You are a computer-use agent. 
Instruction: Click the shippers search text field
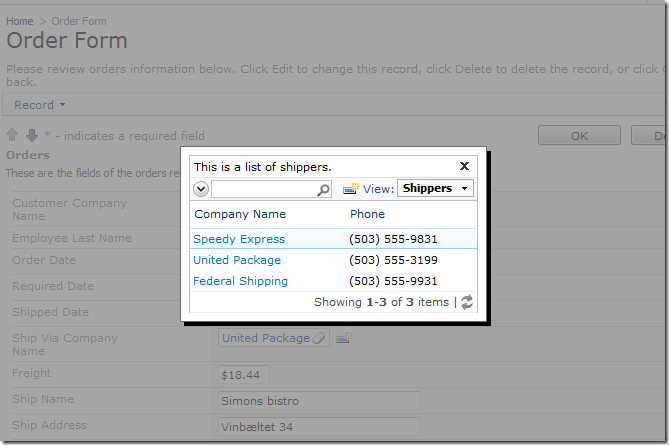point(264,189)
